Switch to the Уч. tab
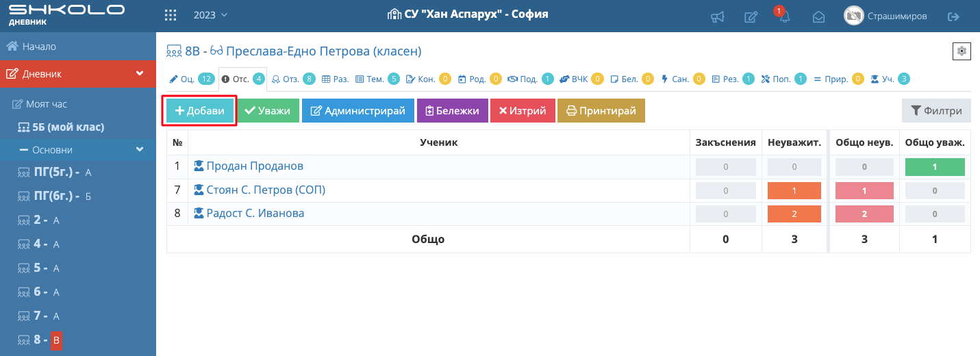This screenshot has height=356, width=980. click(x=890, y=79)
